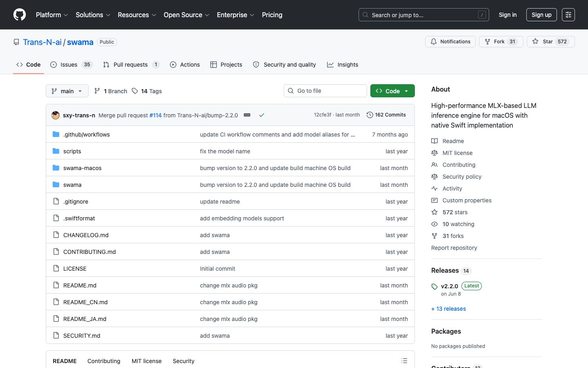Open commit message 'fix the model name'
Image resolution: width=588 pixels, height=368 pixels.
click(x=225, y=151)
